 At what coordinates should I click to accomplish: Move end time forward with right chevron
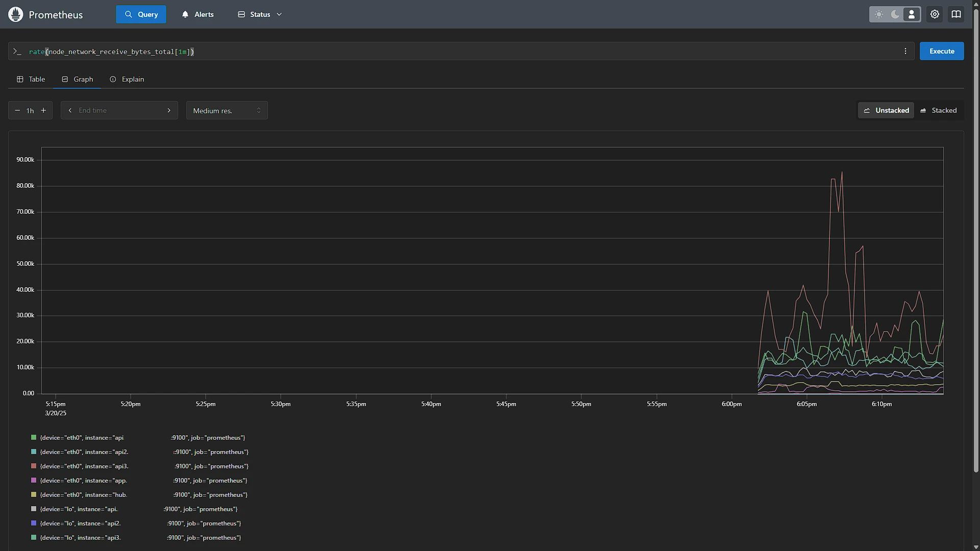coord(169,110)
